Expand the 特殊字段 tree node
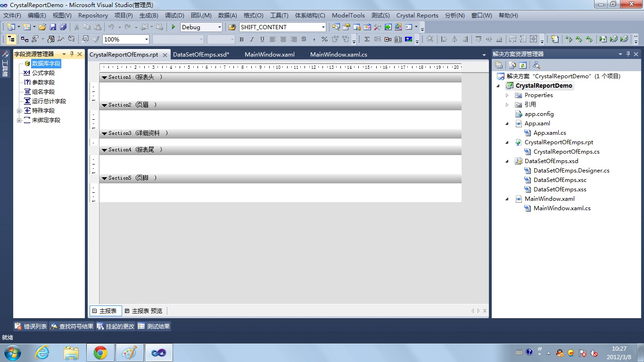Viewport: 644px width, 362px height. coord(19,111)
